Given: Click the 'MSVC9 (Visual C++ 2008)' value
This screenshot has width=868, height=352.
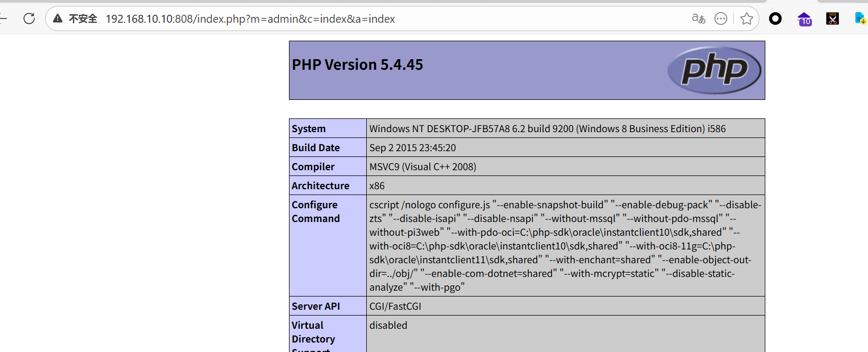Looking at the screenshot, I should point(423,166).
